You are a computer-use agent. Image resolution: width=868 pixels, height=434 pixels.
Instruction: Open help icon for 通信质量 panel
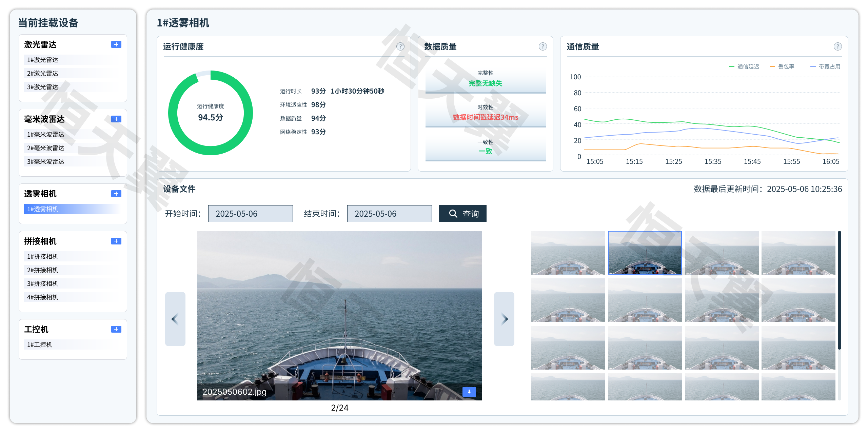[837, 46]
